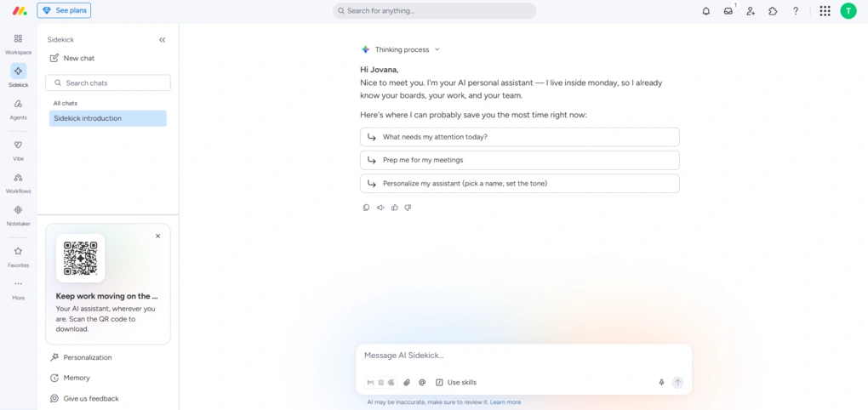Click More in the left rail
868x410 pixels.
(x=18, y=289)
